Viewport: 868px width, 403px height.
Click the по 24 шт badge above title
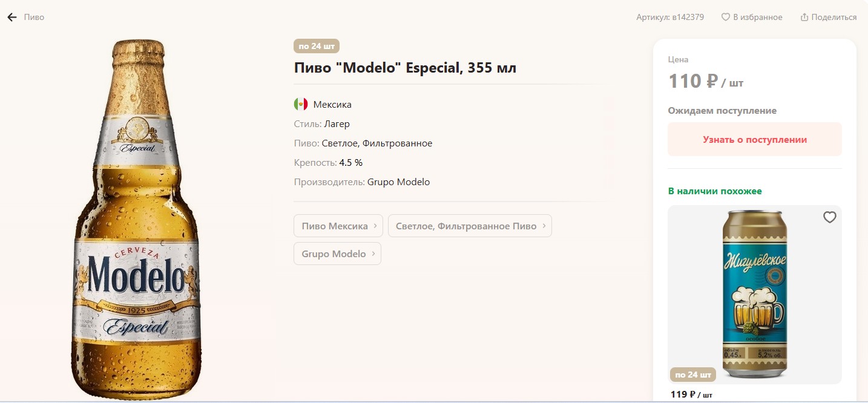coord(317,46)
